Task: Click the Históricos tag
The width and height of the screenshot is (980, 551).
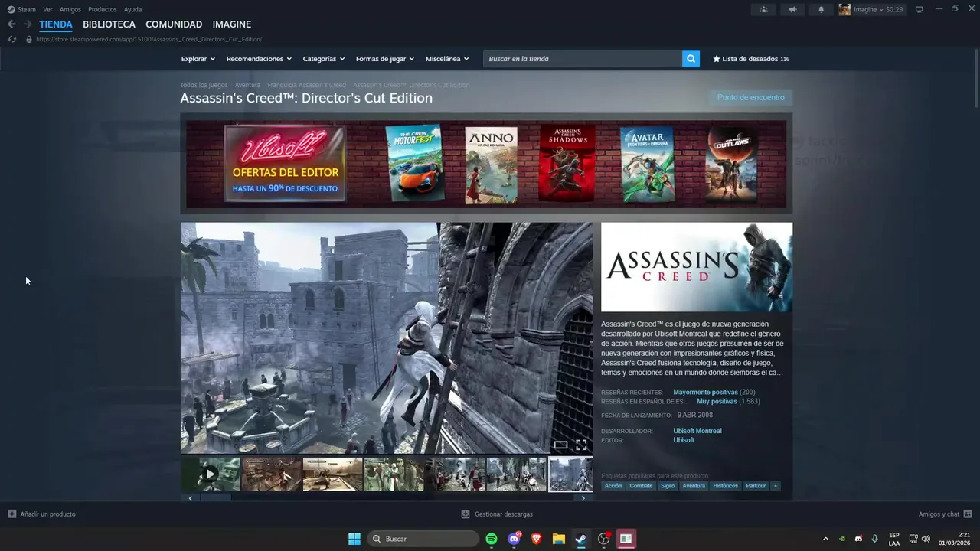Action: [725, 486]
